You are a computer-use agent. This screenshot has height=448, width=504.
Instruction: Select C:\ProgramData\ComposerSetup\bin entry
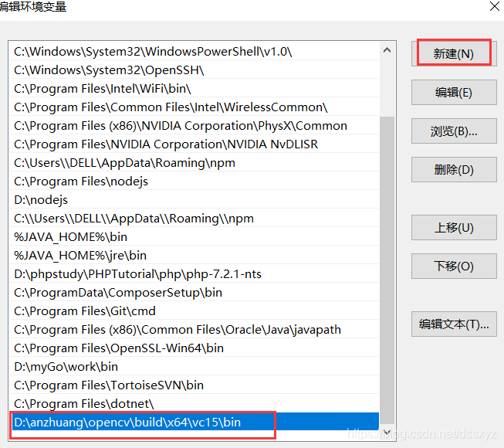tap(194, 293)
